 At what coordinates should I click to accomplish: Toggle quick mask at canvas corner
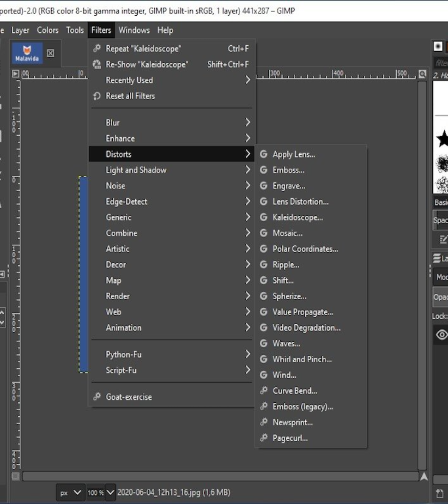tap(15, 476)
